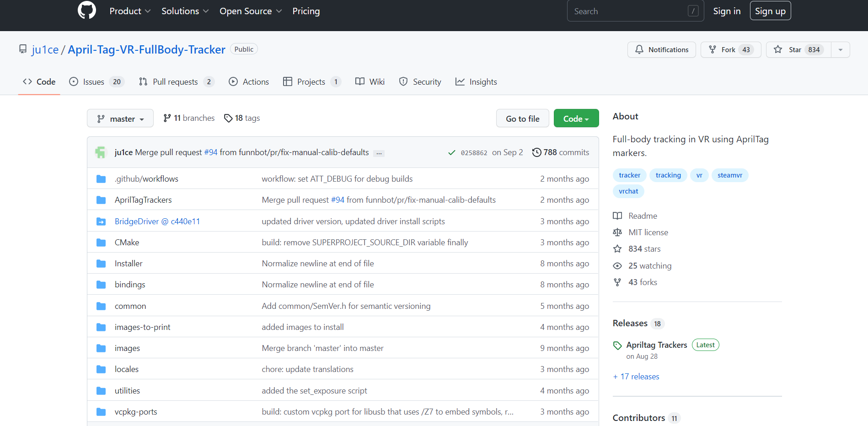Open the 788 commits history

tap(561, 152)
